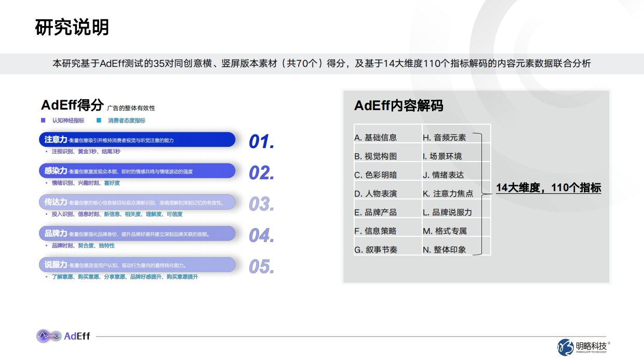Select the E. 品牌产品 table cell
644x362 pixels.
click(x=388, y=209)
